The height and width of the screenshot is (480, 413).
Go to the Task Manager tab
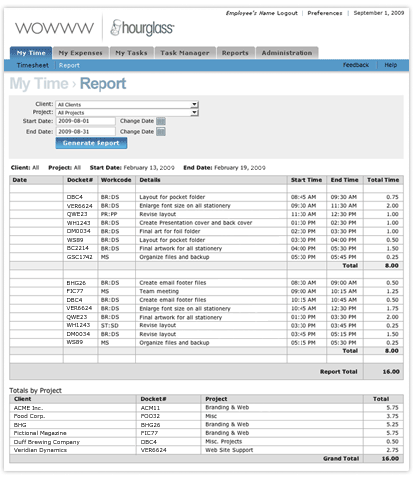click(185, 53)
